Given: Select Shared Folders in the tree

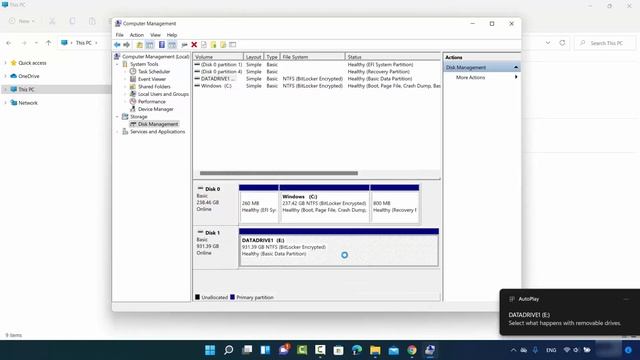Looking at the screenshot, I should click(154, 87).
